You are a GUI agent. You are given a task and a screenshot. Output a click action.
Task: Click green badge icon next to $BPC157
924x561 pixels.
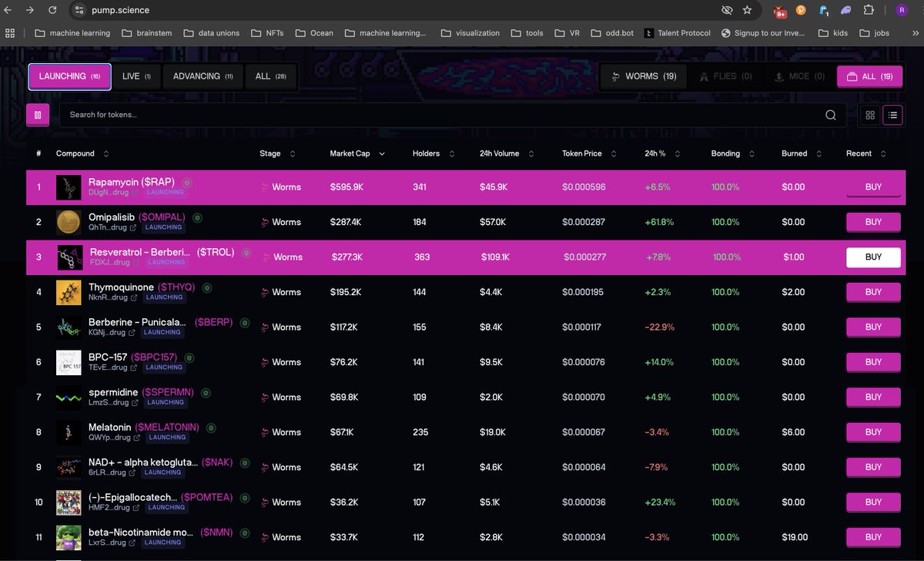click(x=189, y=358)
